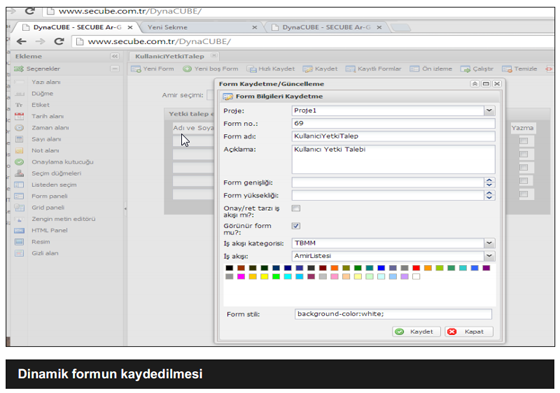Click the Kapat button in dialog
This screenshot has width=560, height=393.
pos(469,332)
